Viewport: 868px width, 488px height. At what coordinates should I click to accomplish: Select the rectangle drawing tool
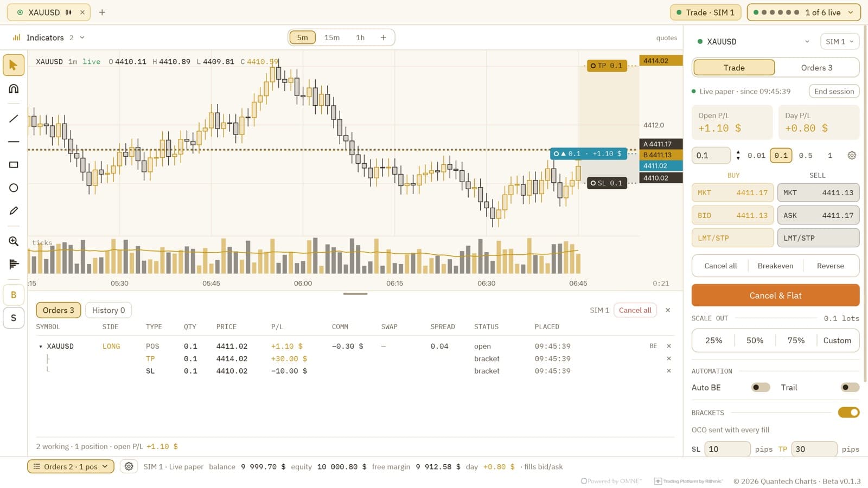point(14,165)
